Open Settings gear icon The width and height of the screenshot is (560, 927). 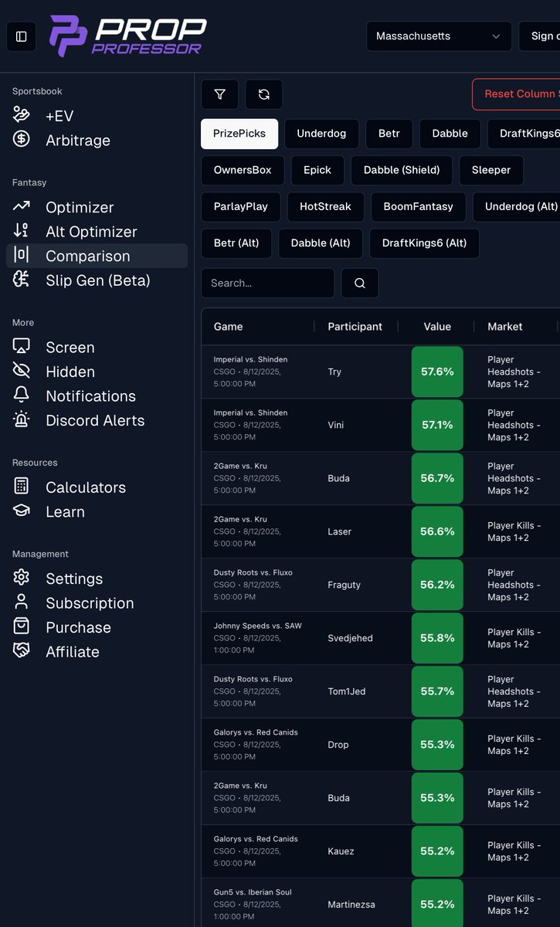22,578
